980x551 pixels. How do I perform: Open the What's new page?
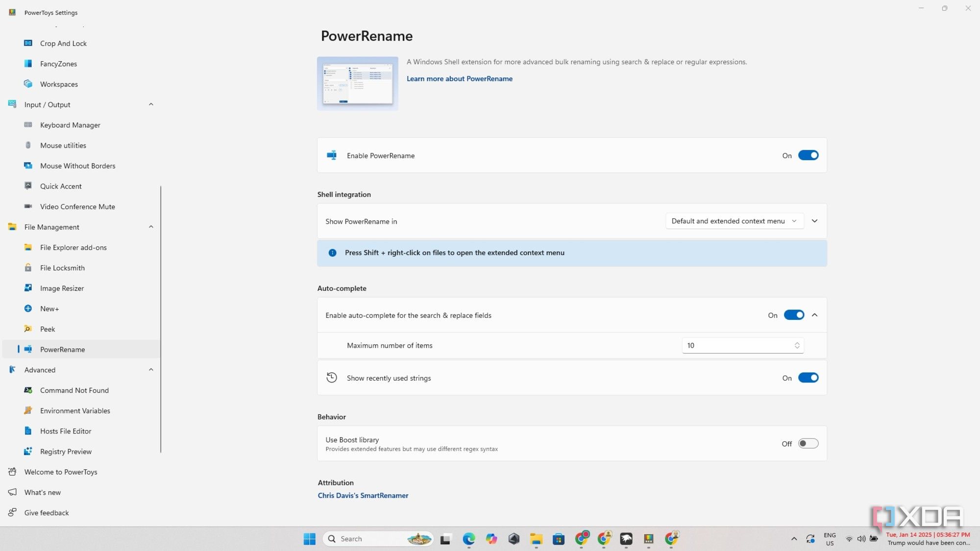[x=81, y=492]
